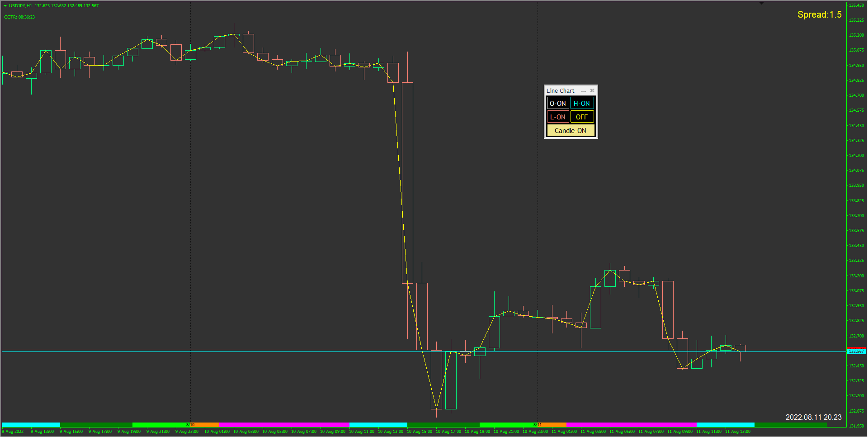The width and height of the screenshot is (868, 437).
Task: Click the 8/11 date separator label
Action: pyautogui.click(x=538, y=425)
